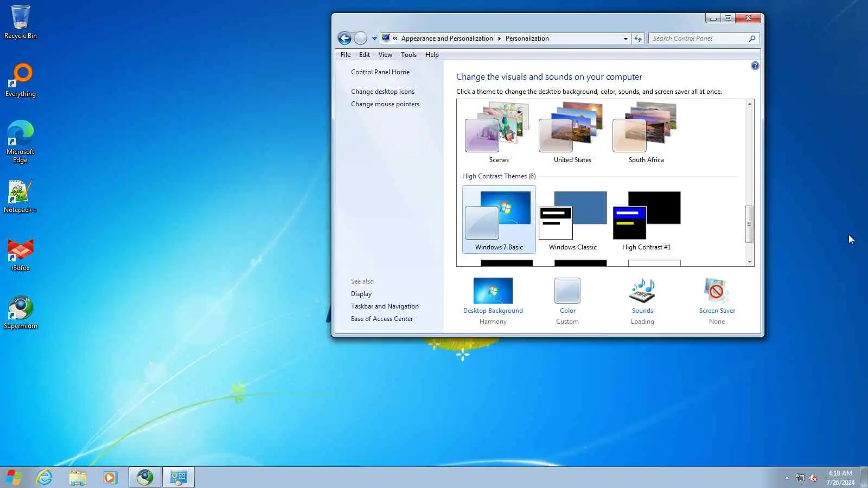Launch Internet Explorer from the taskbar
Screen dimensions: 868x488
44,477
